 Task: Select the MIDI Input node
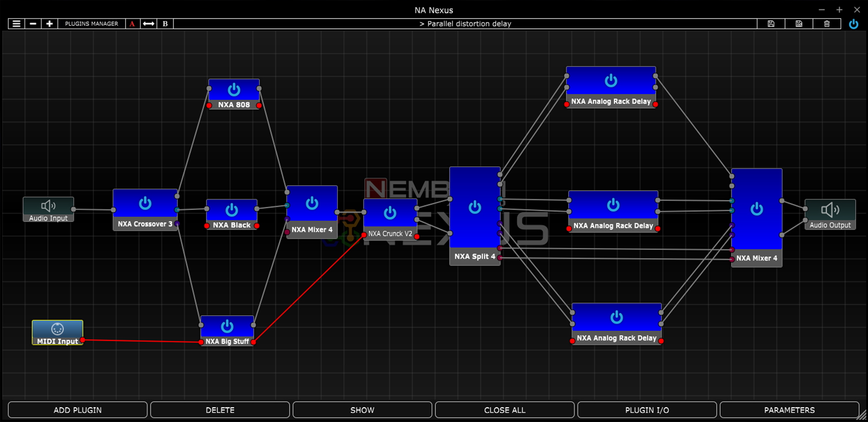[57, 333]
